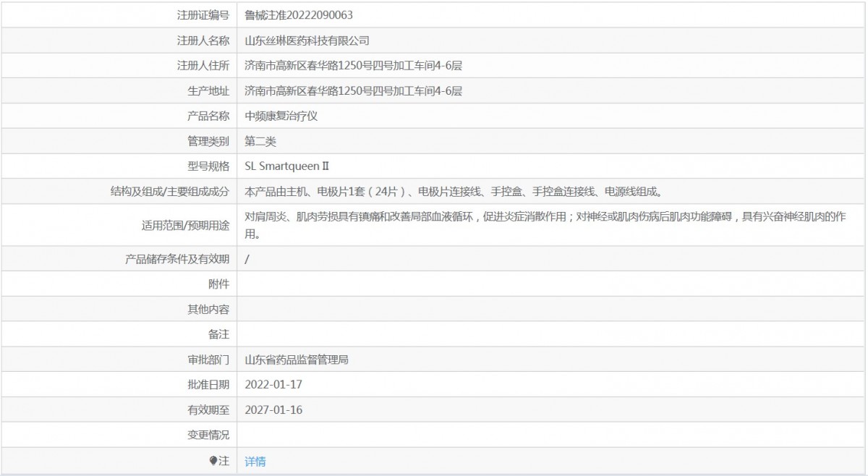This screenshot has width=868, height=476.
Task: Click the 备注 label
Action: [x=219, y=334]
